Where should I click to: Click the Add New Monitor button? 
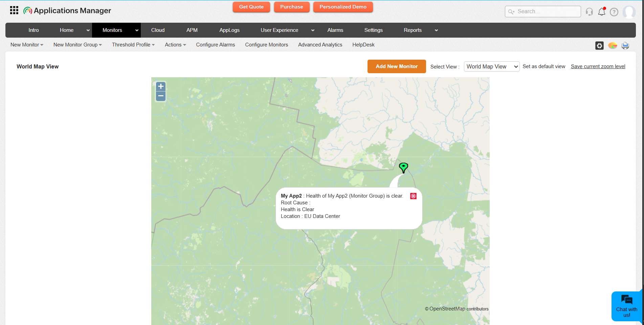(396, 66)
